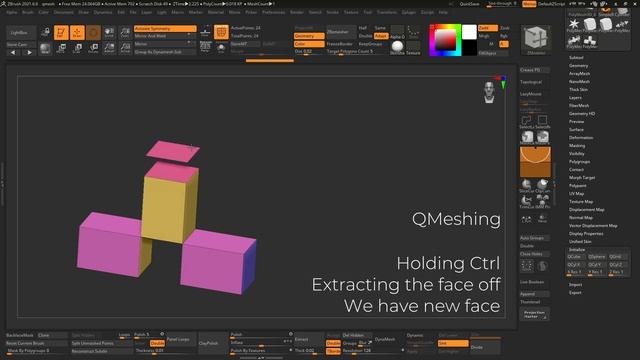The image size is (640, 360).
Task: Select the Move gizmo icon
Action: coord(61,49)
